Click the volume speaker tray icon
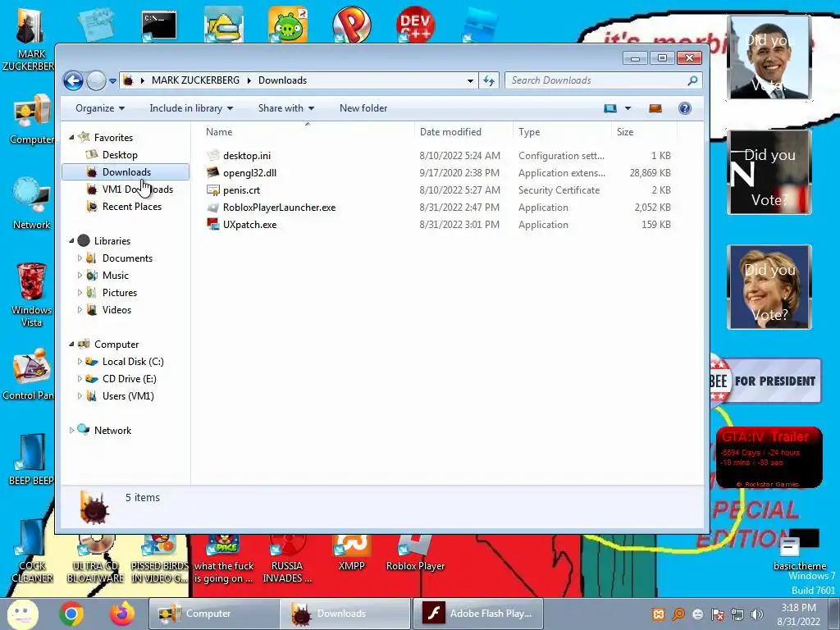The image size is (840, 630). [757, 614]
